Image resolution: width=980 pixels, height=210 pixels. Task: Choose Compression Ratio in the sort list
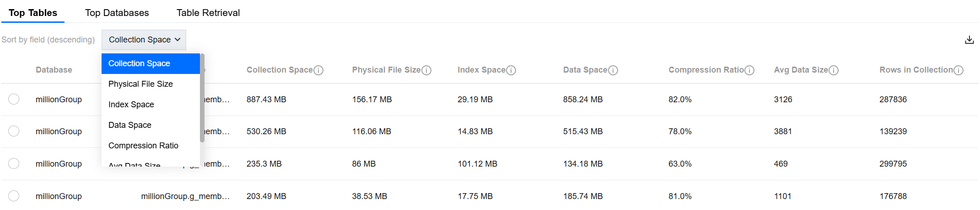tap(143, 146)
